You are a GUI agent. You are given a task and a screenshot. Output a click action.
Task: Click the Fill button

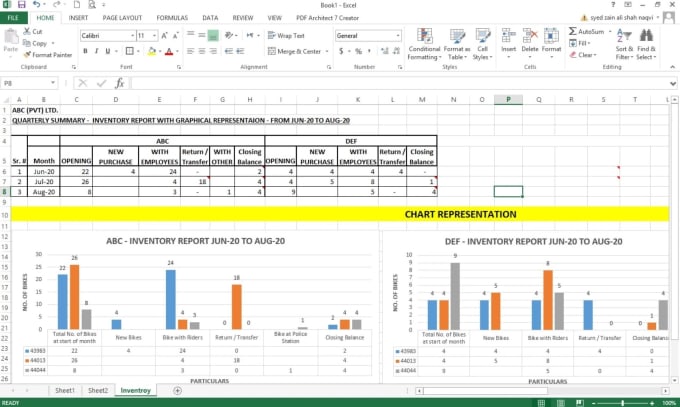point(580,43)
